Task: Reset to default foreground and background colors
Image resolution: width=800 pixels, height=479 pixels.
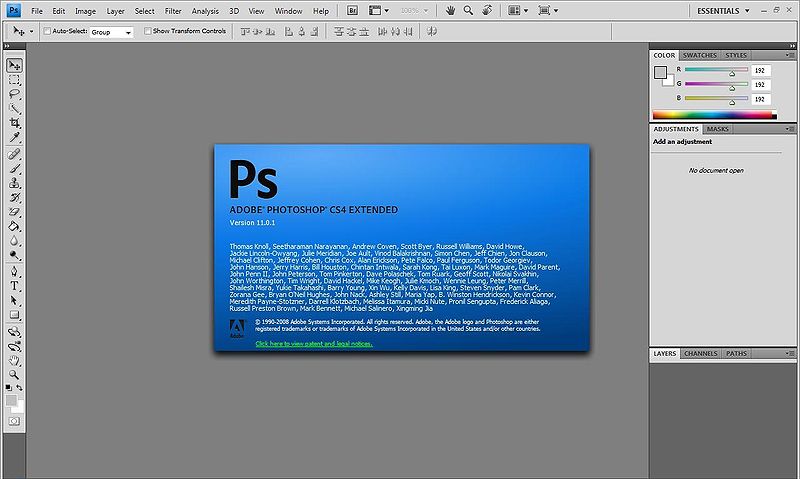Action: 8,388
